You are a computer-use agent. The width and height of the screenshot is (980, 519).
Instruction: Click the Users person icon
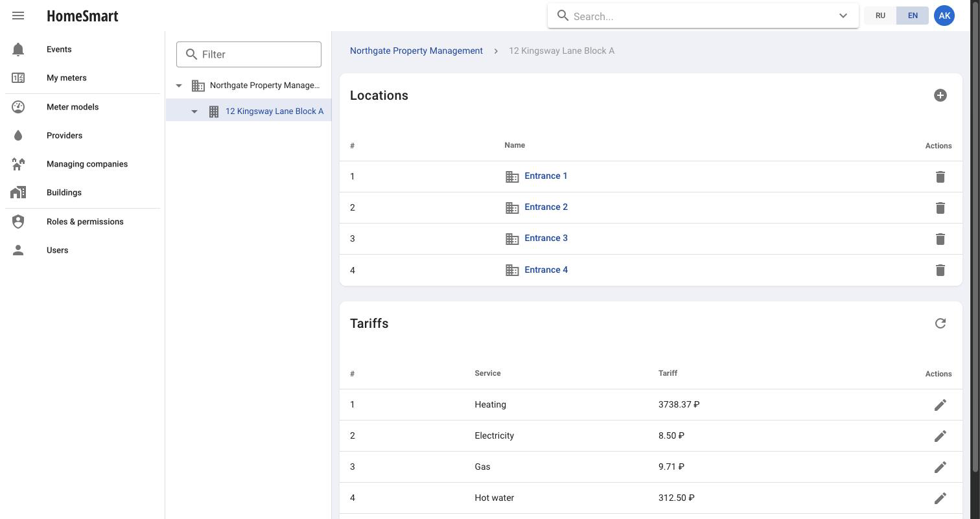(18, 250)
